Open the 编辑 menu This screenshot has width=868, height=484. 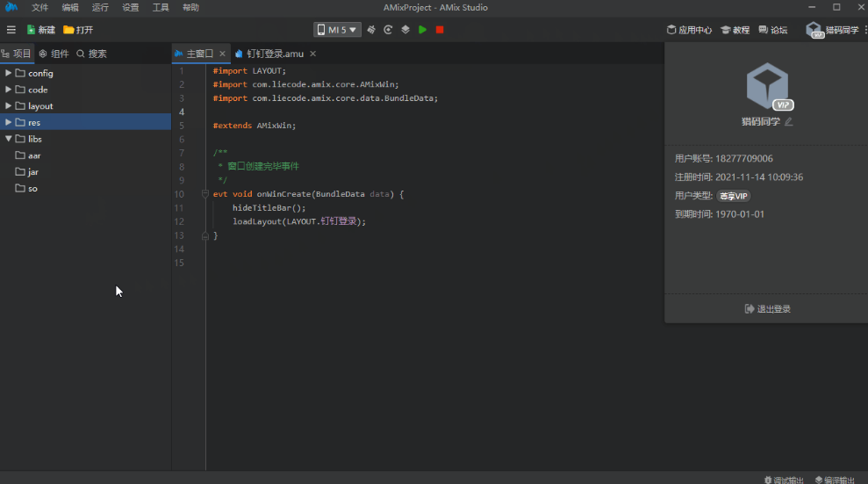(x=69, y=8)
